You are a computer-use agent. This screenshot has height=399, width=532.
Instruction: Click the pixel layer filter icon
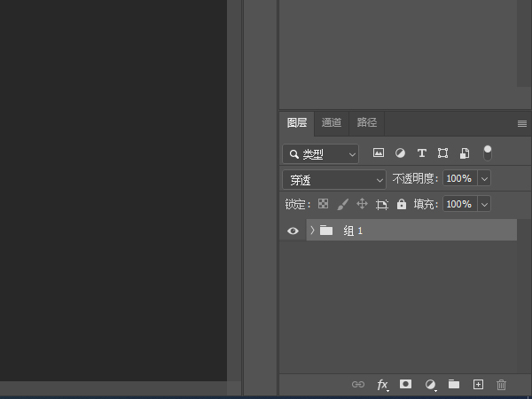[x=379, y=153]
